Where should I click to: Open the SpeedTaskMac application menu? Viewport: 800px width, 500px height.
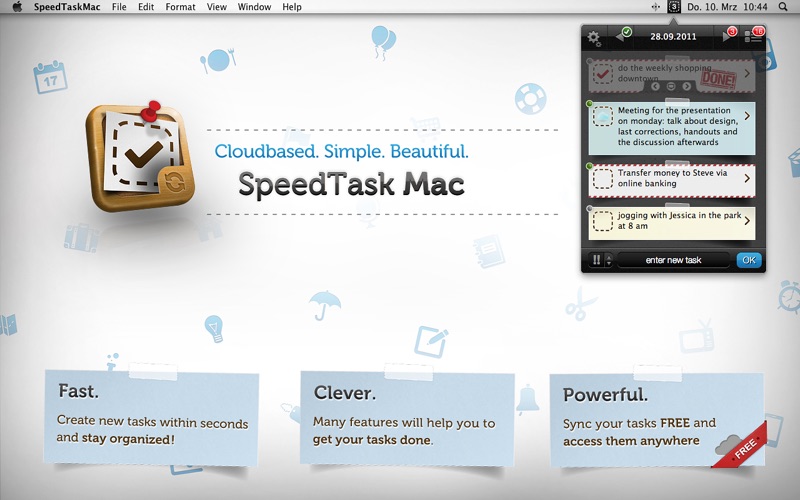pos(67,7)
